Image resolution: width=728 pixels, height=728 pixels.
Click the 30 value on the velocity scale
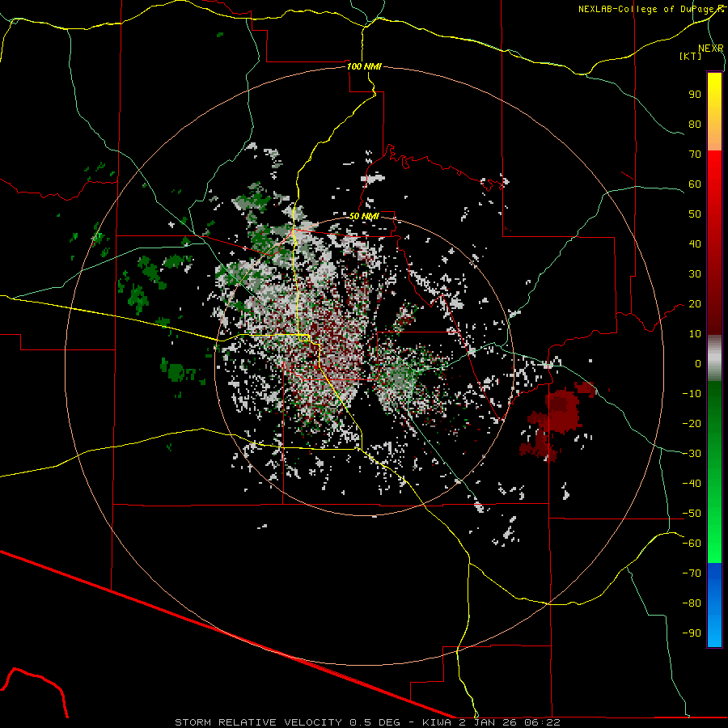point(695,274)
